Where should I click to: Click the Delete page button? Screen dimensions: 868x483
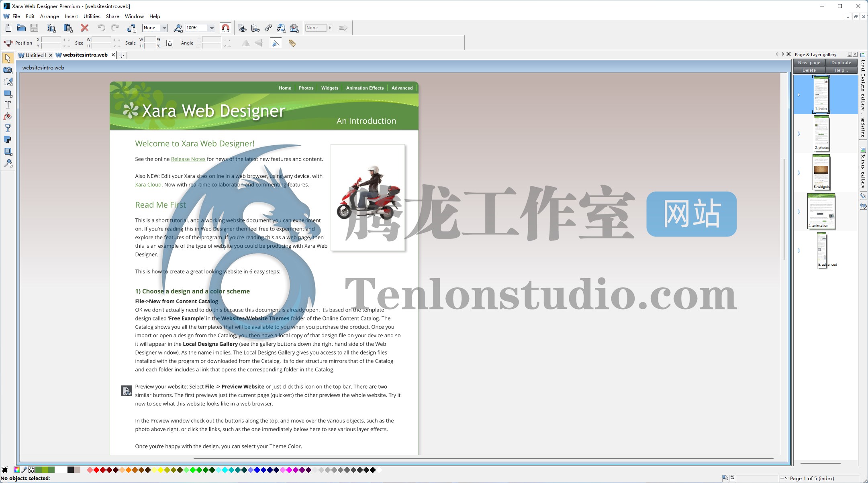809,70
